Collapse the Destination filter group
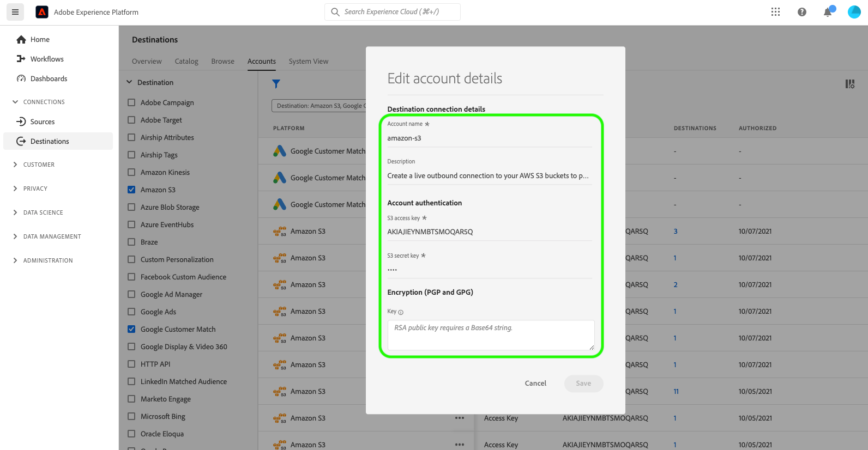The image size is (868, 450). pyautogui.click(x=129, y=82)
